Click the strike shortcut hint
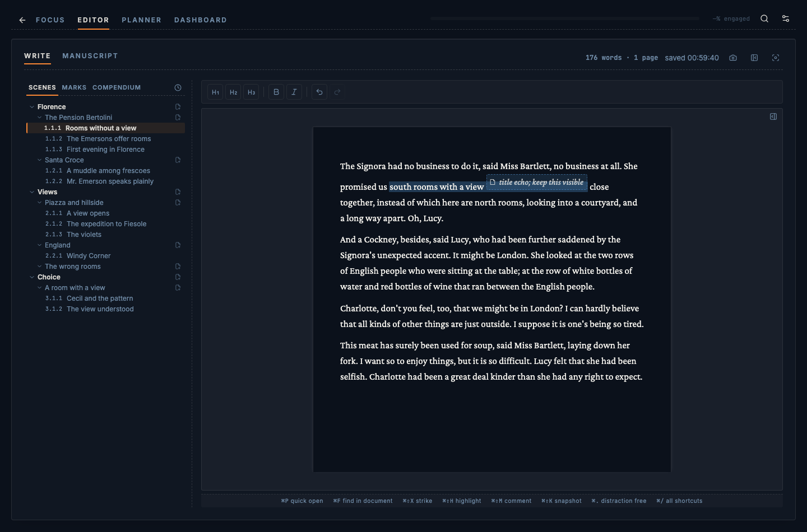This screenshot has height=532, width=807. tap(418, 501)
